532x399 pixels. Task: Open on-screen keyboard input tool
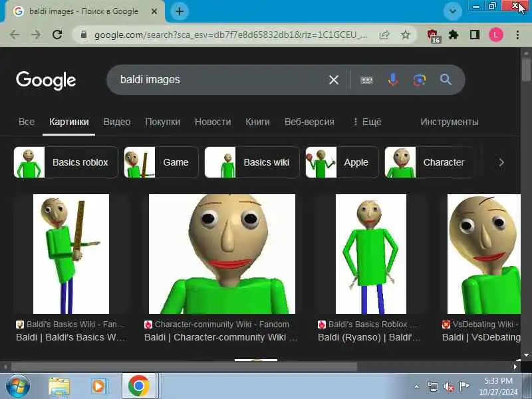(x=366, y=80)
